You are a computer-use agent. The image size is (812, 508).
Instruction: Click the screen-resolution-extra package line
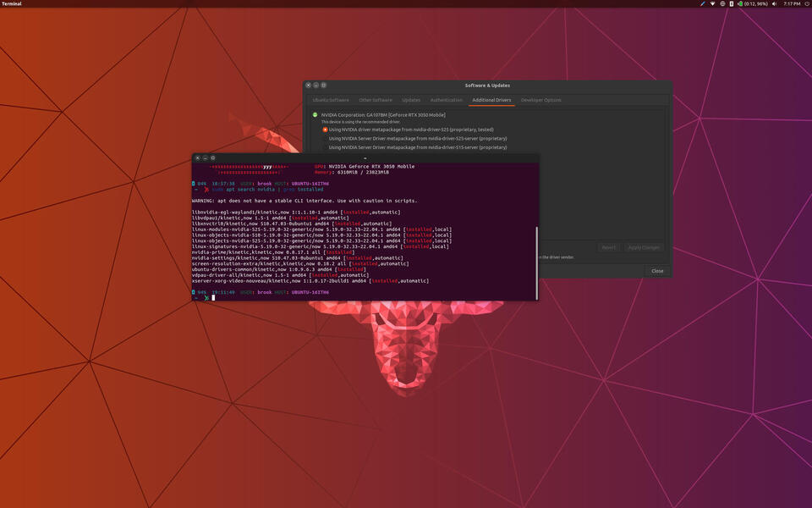[300, 263]
